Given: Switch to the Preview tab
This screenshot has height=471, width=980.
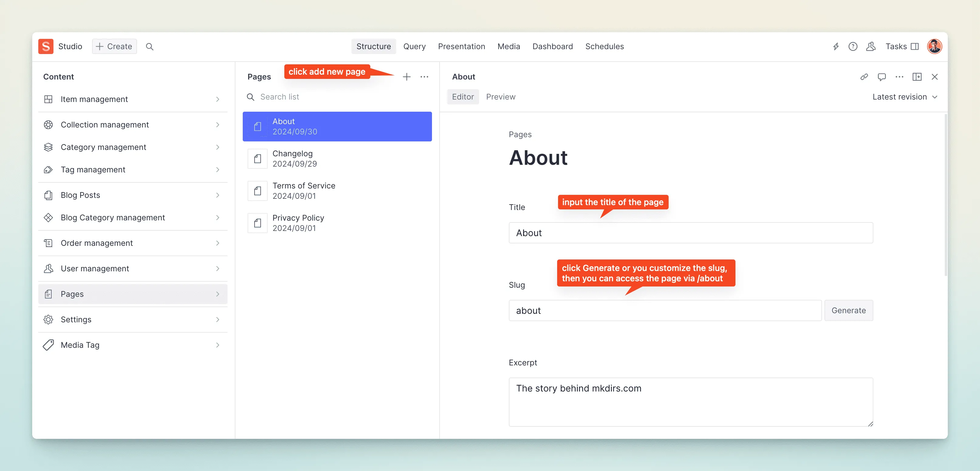Looking at the screenshot, I should (x=500, y=96).
